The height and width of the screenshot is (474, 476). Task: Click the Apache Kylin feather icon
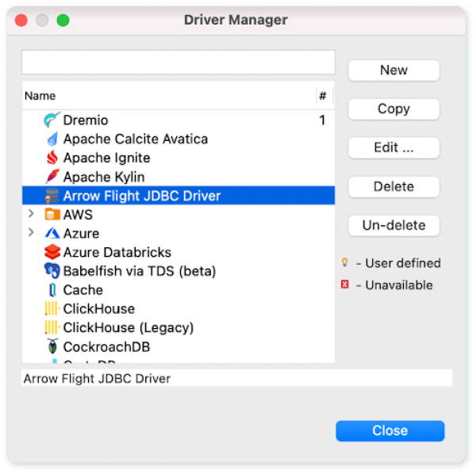(52, 177)
